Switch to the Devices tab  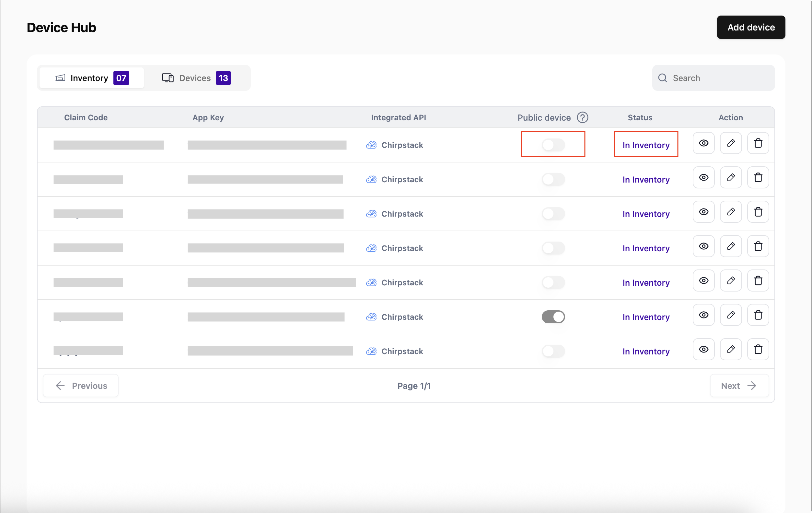coord(196,78)
